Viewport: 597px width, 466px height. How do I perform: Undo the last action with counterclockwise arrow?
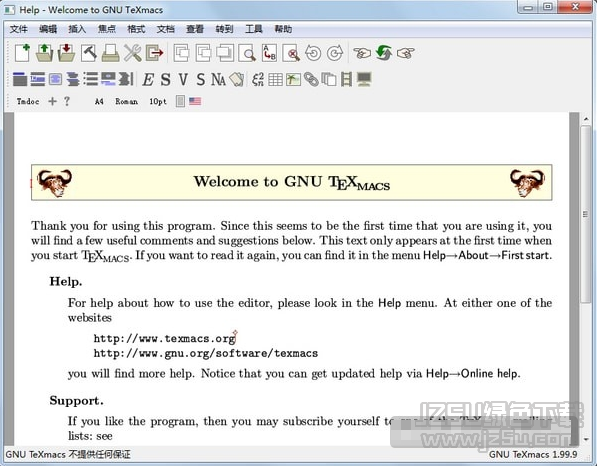313,53
